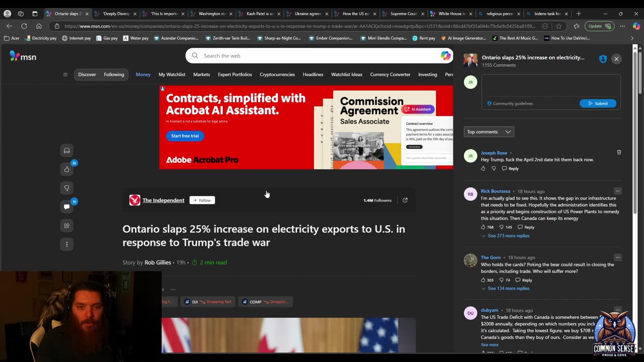Expand See 134 more replies
Viewport: 644px width, 362px height.
point(506,289)
